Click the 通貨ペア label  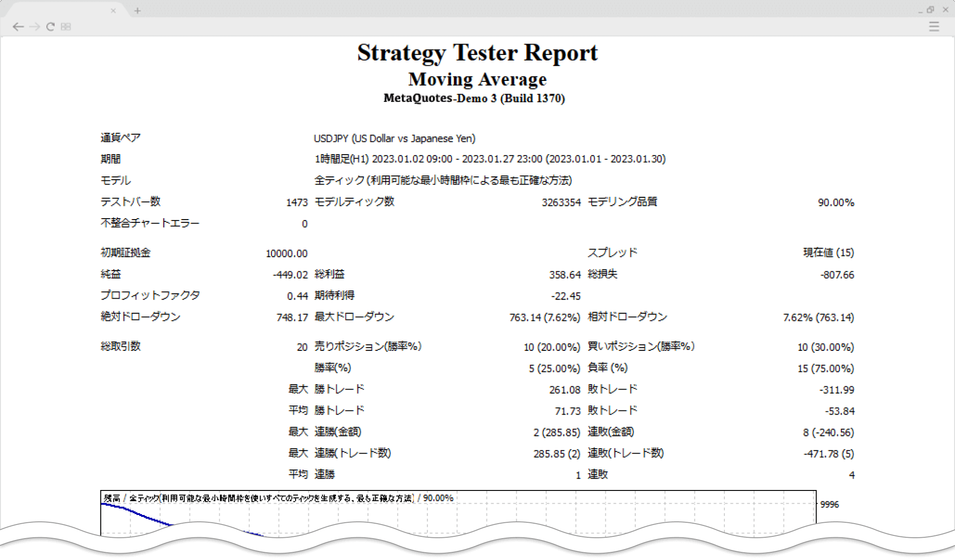121,138
